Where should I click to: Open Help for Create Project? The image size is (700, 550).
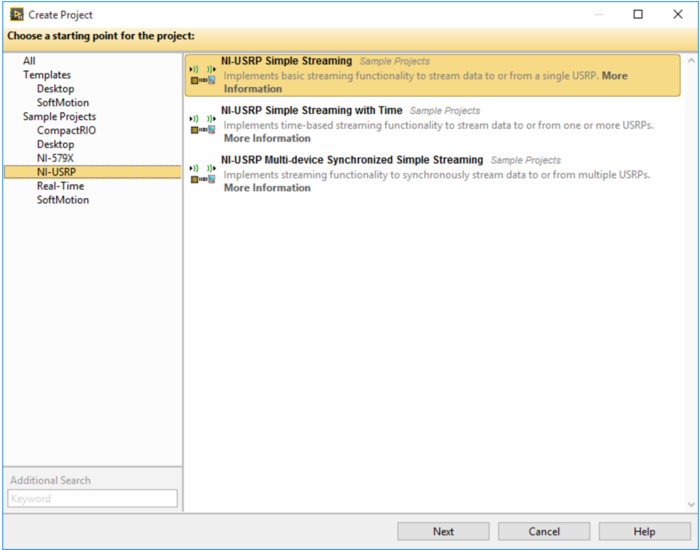[644, 532]
